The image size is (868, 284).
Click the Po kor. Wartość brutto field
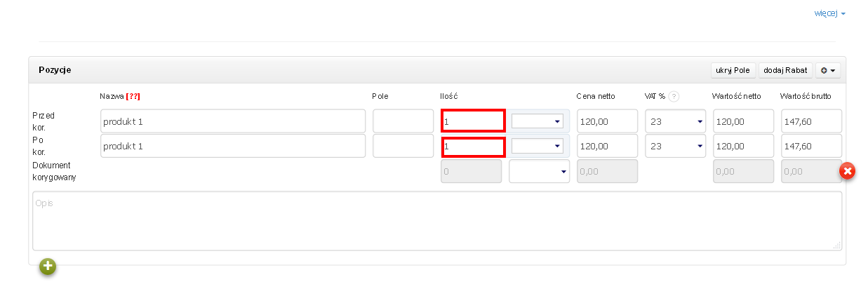[x=811, y=146]
